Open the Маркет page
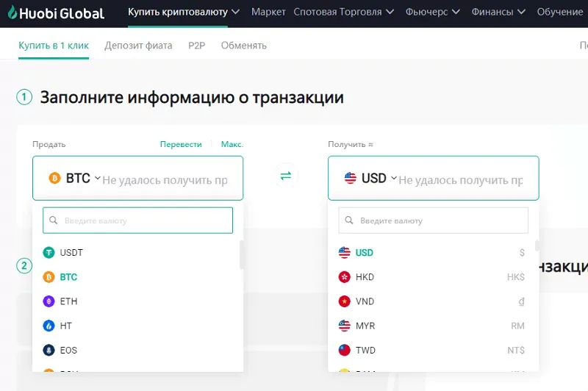Screen dimensions: 588x391 pos(268,12)
